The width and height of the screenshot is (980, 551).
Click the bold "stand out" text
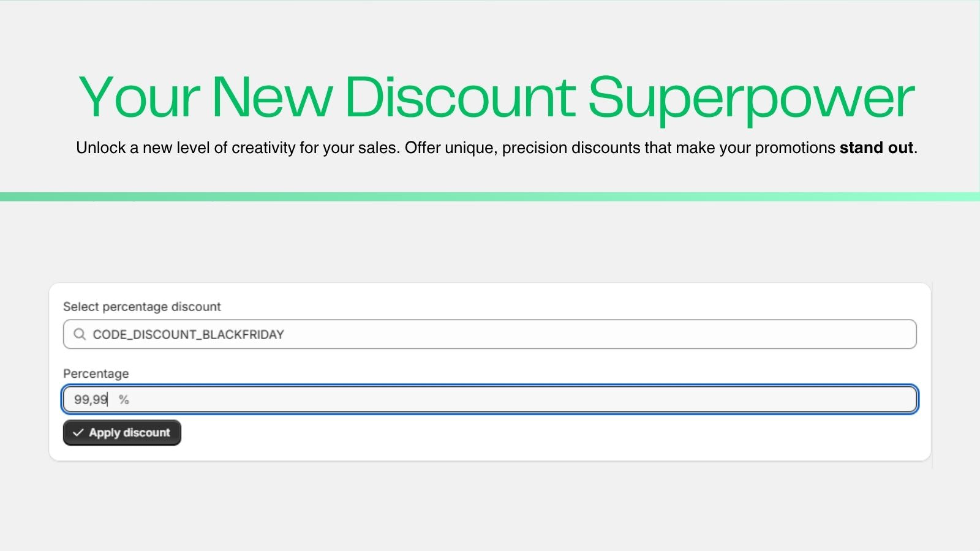click(876, 148)
